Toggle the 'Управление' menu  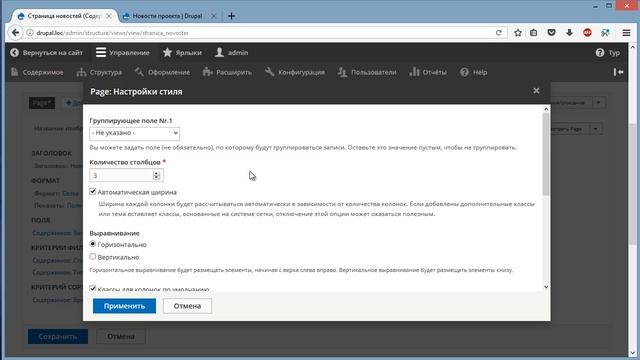pyautogui.click(x=122, y=53)
